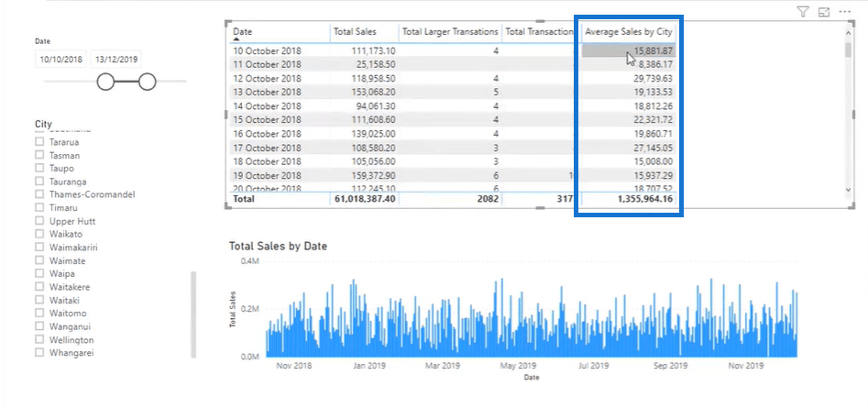The width and height of the screenshot is (868, 408).
Task: Click the City slicer header
Action: [x=43, y=124]
